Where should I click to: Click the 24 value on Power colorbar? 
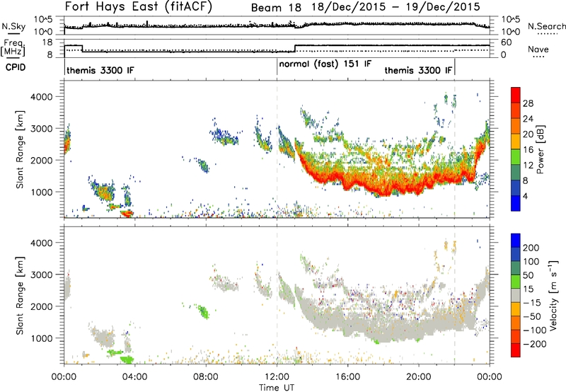528,119
